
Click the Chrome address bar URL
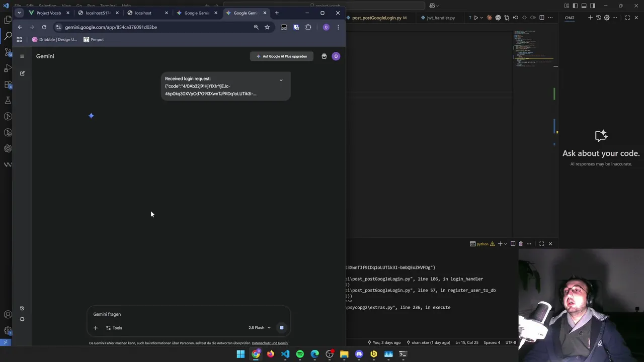click(111, 27)
